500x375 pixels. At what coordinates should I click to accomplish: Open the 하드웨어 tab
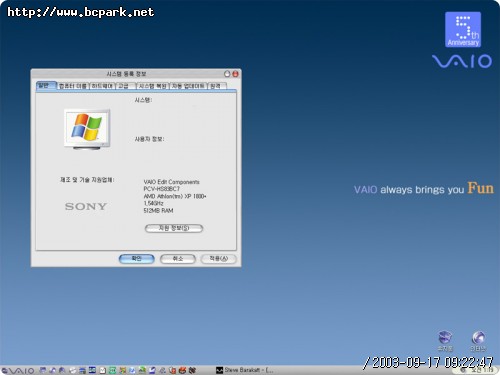[103, 86]
